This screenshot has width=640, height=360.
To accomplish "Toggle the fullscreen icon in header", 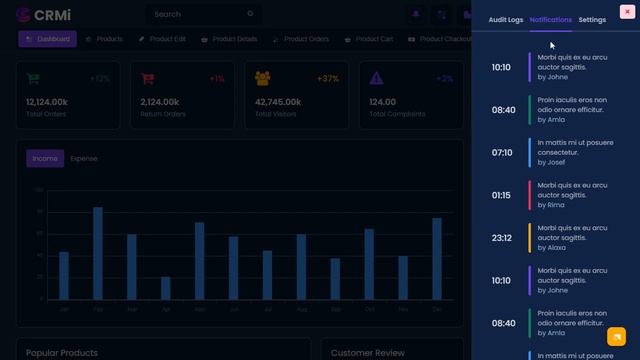I will (442, 15).
